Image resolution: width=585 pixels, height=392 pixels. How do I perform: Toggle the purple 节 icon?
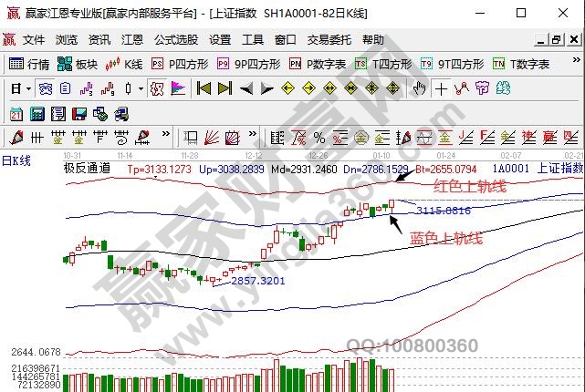[x=482, y=88]
